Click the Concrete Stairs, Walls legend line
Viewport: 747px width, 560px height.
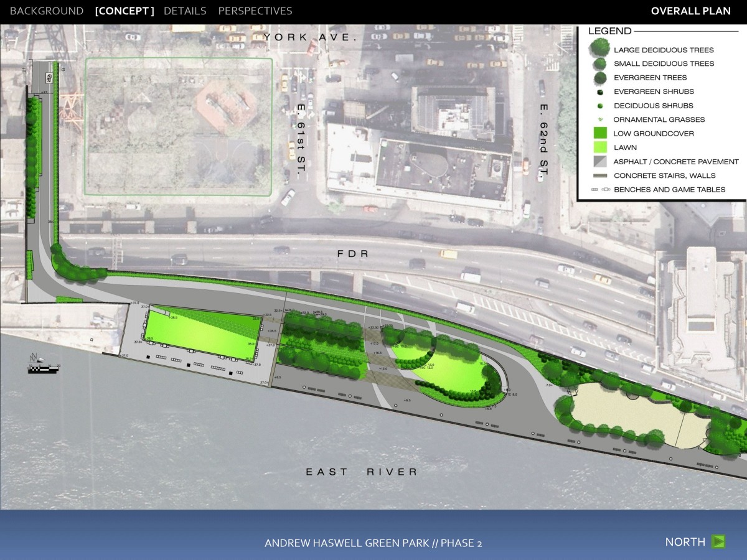point(599,175)
